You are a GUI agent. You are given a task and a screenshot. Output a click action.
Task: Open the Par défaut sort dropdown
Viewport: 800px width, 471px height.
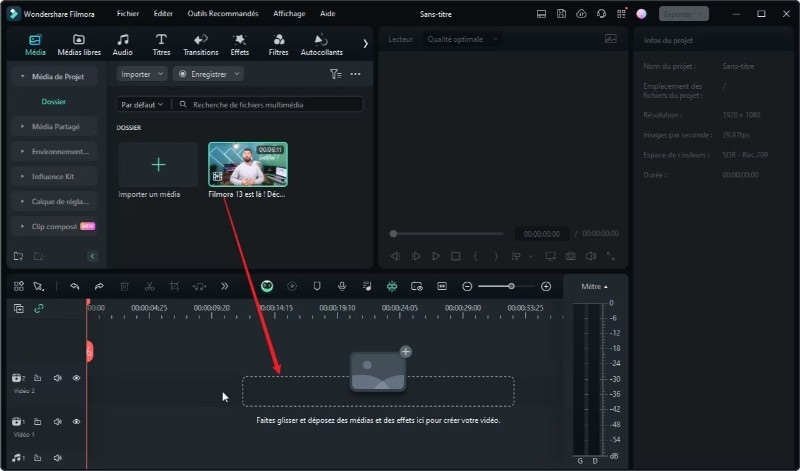click(142, 105)
